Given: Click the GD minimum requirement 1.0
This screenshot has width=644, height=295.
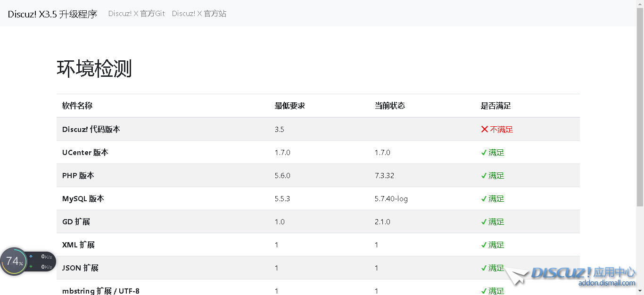Looking at the screenshot, I should 280,221.
